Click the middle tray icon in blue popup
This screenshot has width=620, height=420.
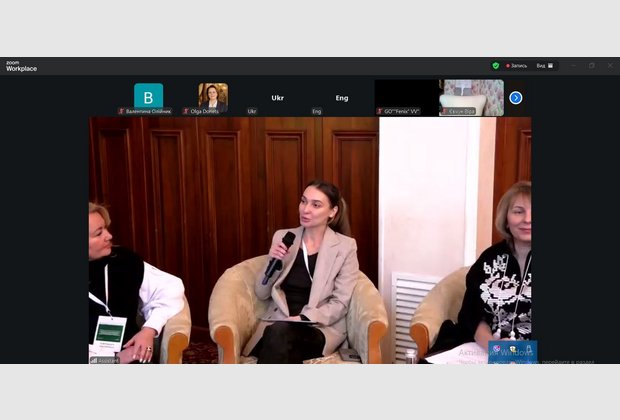point(513,349)
